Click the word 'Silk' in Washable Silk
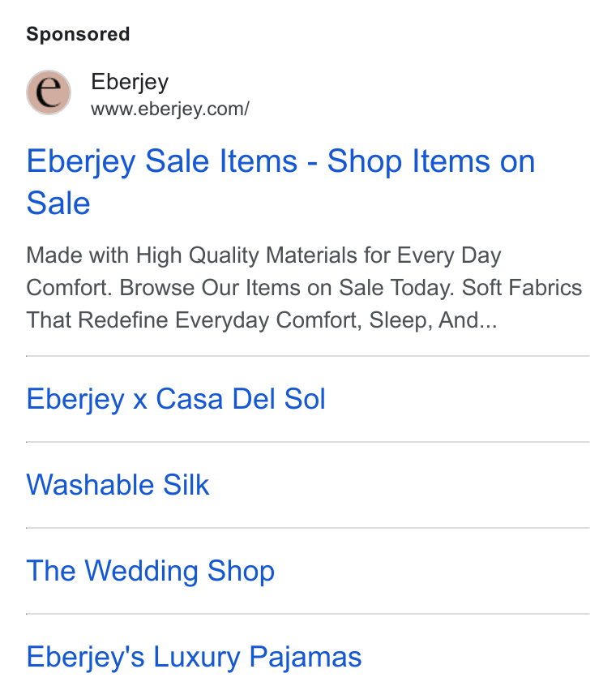The height and width of the screenshot is (699, 616). tap(186, 485)
